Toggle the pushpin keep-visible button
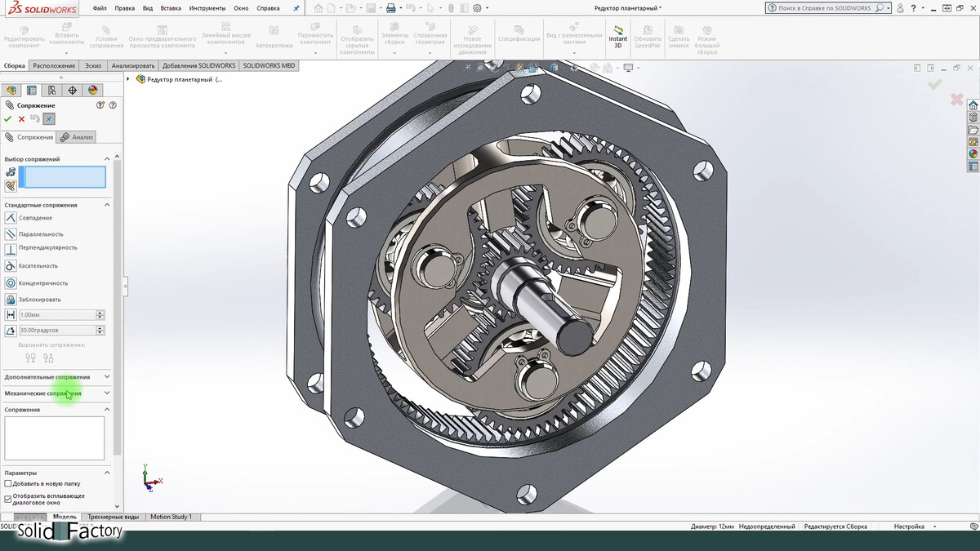The width and height of the screenshot is (980, 551). point(49,119)
